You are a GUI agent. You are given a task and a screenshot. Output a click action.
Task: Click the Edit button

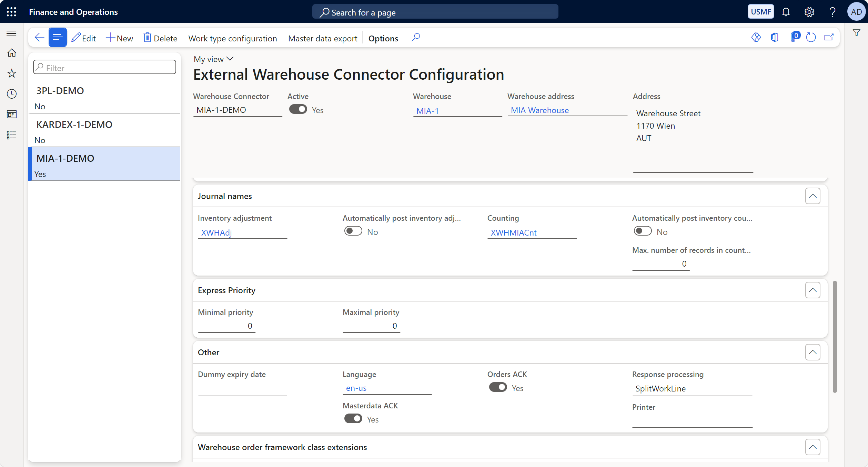pyautogui.click(x=83, y=38)
